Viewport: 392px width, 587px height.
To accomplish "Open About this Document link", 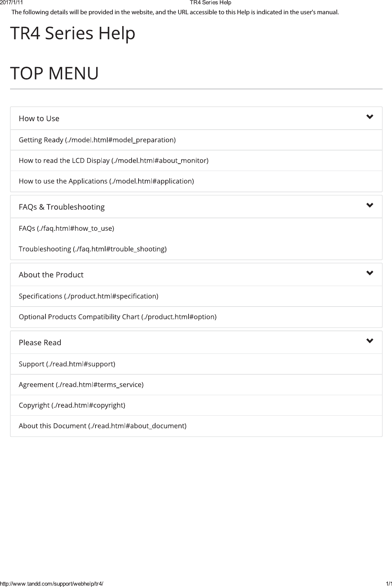I will point(102,426).
